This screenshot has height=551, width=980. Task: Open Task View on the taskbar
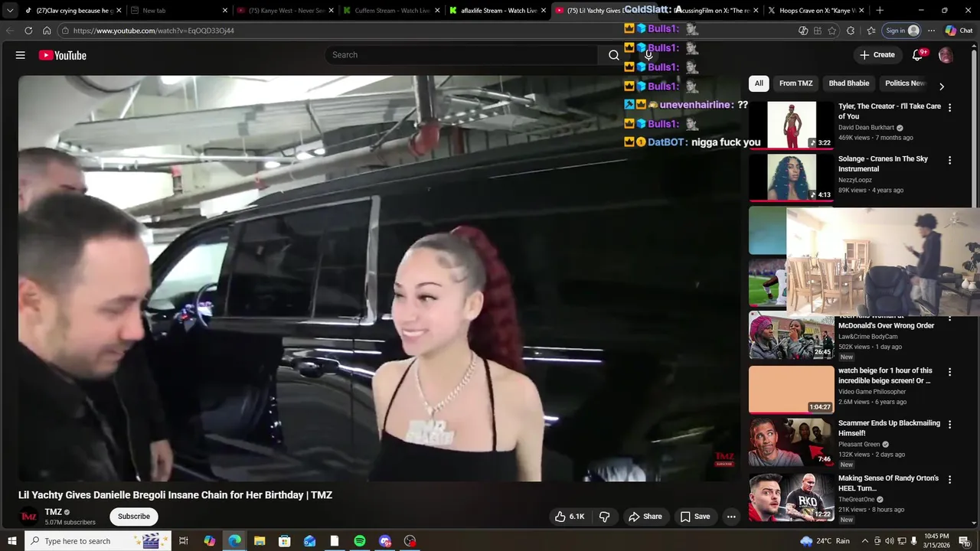(184, 541)
